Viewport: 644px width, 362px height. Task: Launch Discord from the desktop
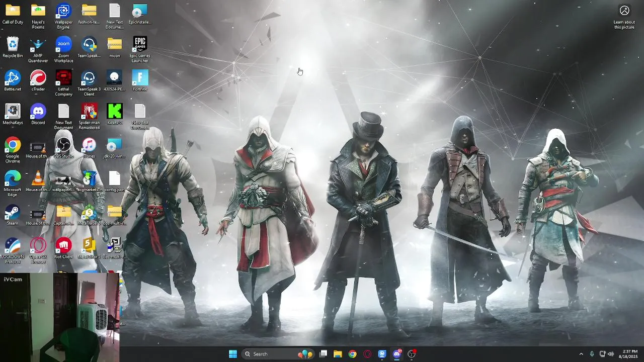pyautogui.click(x=38, y=115)
